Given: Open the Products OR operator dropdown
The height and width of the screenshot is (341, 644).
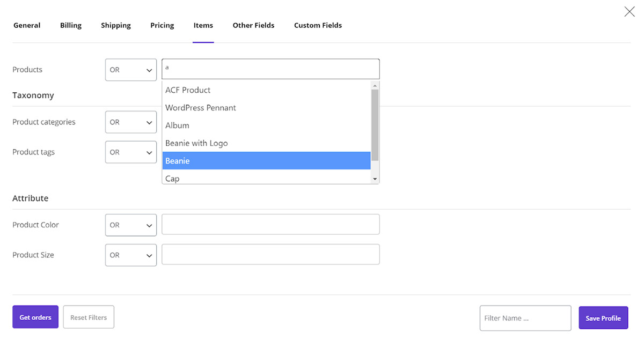Looking at the screenshot, I should pyautogui.click(x=131, y=70).
